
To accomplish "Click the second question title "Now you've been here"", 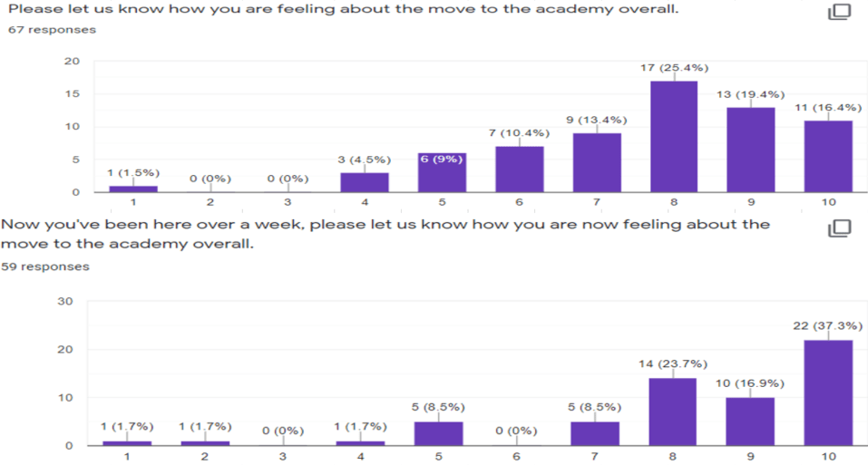I will click(x=385, y=225).
